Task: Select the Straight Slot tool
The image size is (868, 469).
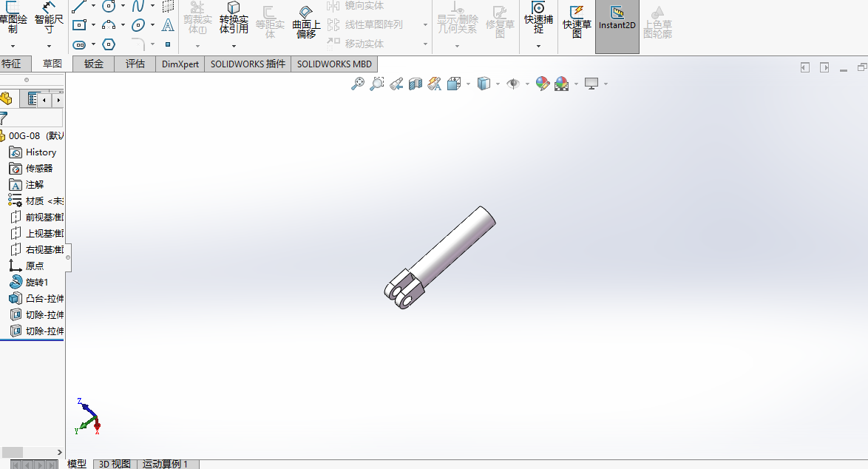Action: pyautogui.click(x=79, y=44)
